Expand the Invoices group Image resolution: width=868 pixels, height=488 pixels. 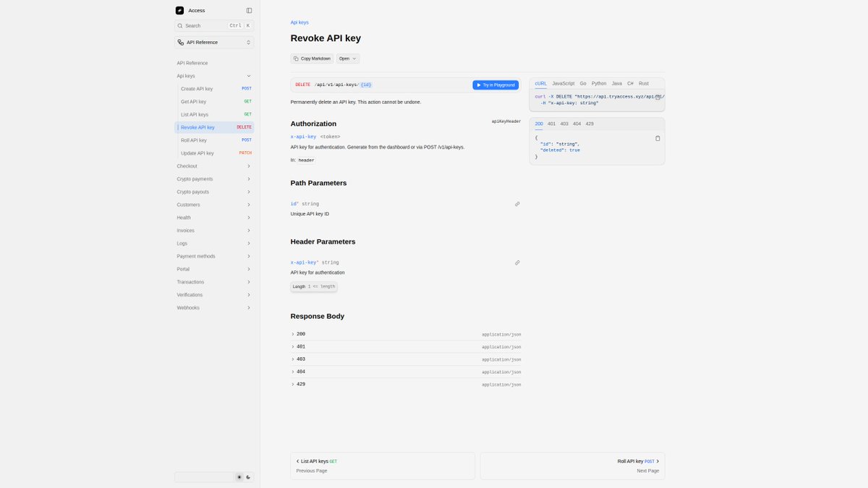(x=214, y=231)
